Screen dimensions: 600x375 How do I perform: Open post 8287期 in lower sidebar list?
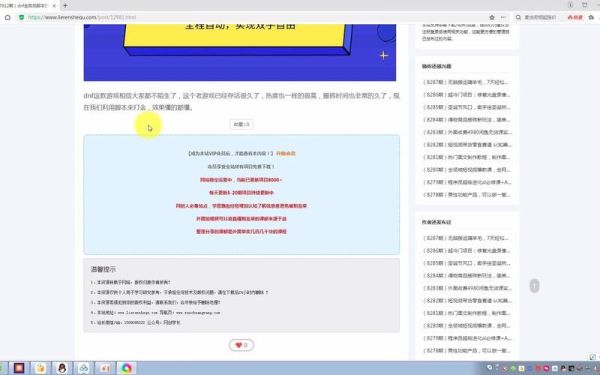click(x=466, y=238)
